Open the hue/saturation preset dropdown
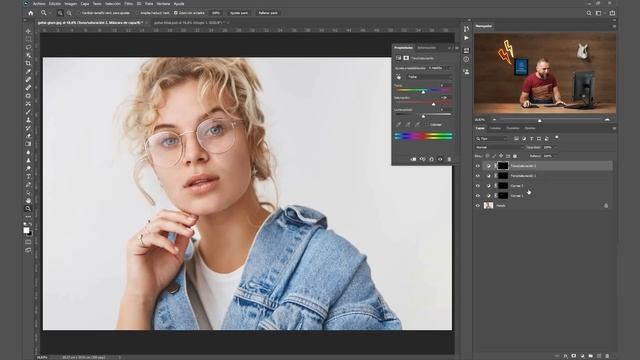 click(440, 68)
